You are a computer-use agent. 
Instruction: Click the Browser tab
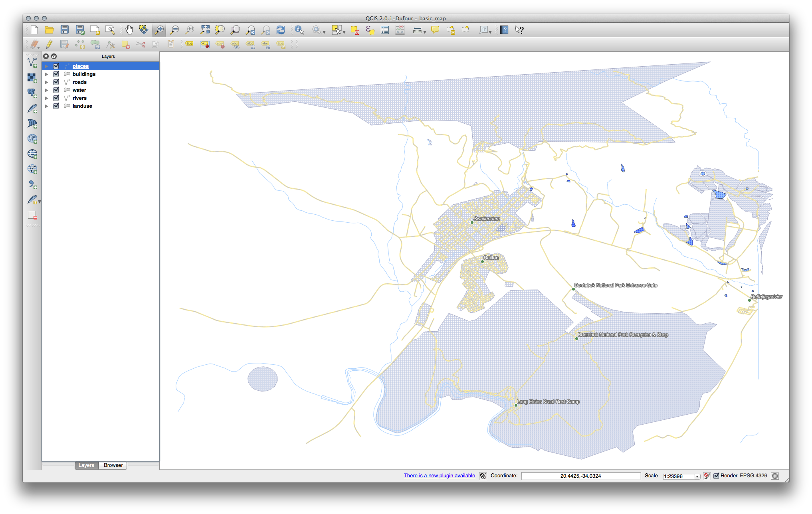[114, 465]
